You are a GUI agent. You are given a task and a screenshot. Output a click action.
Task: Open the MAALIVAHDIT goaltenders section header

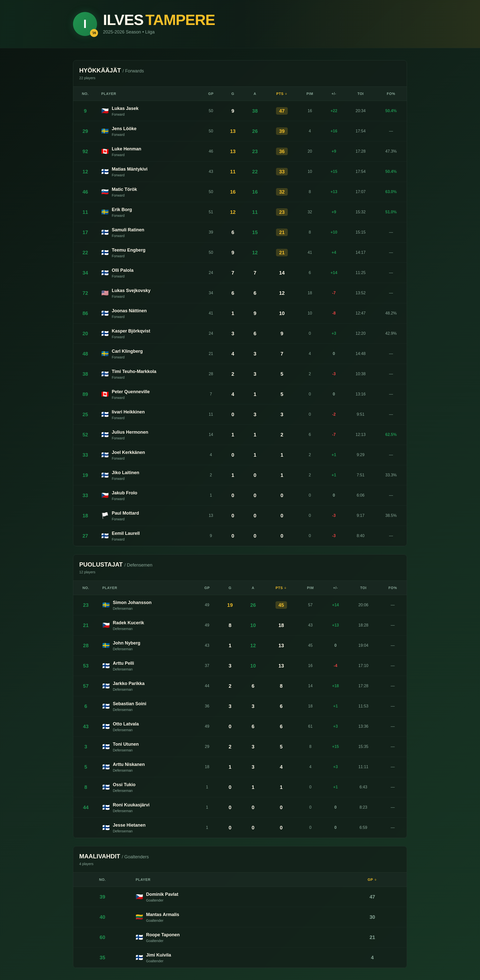(99, 856)
